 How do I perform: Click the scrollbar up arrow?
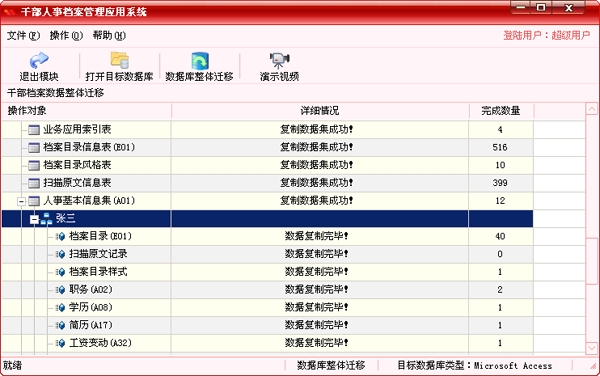pos(592,109)
